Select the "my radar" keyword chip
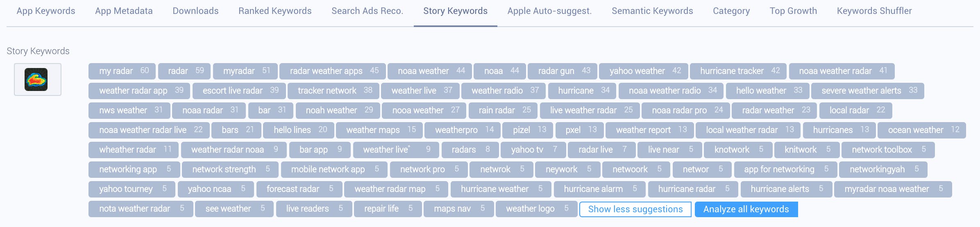 pos(122,71)
